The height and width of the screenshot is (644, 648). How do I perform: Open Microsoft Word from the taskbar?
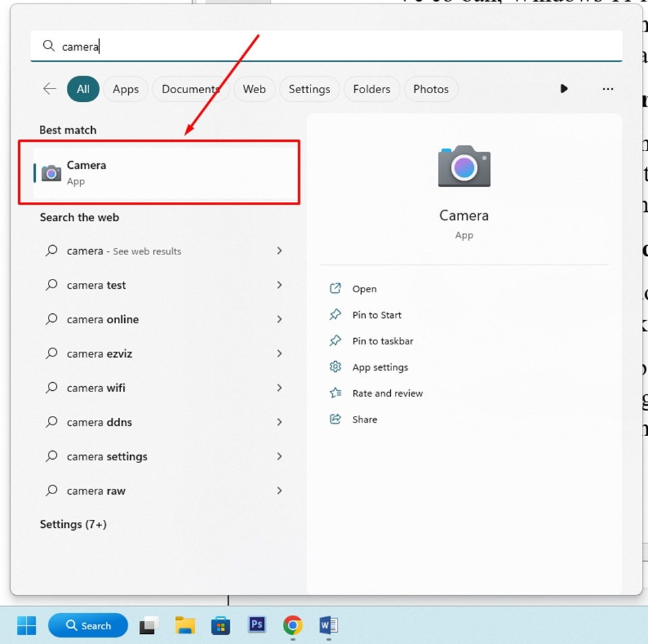click(x=329, y=625)
